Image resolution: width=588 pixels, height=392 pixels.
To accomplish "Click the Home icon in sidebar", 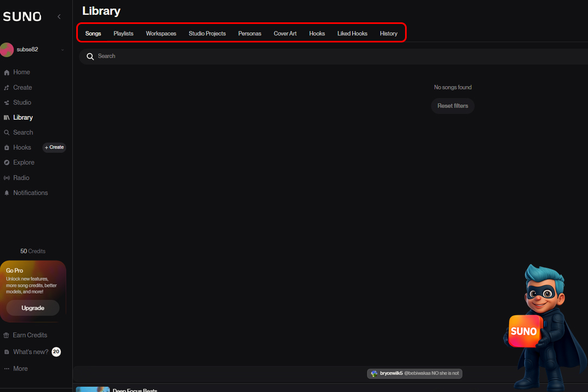I will 7,72.
